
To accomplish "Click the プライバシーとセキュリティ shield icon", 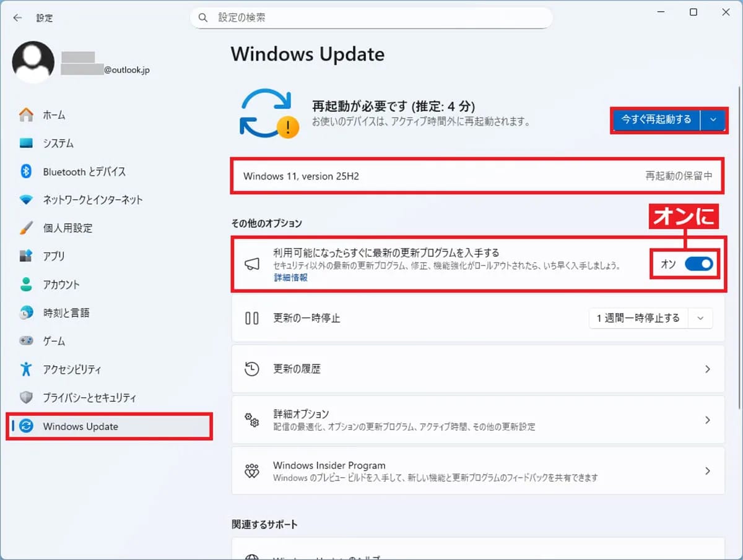I will click(x=26, y=397).
